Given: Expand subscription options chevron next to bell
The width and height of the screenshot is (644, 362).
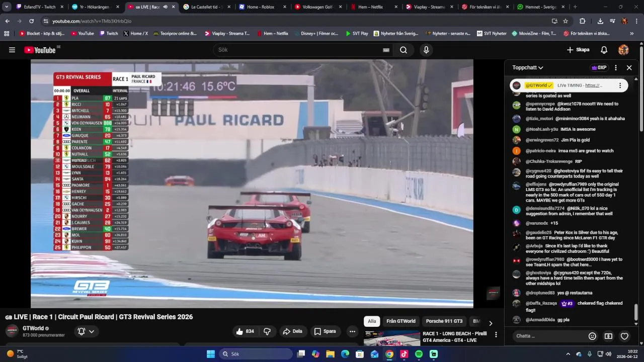Looking at the screenshot, I should (92, 331).
